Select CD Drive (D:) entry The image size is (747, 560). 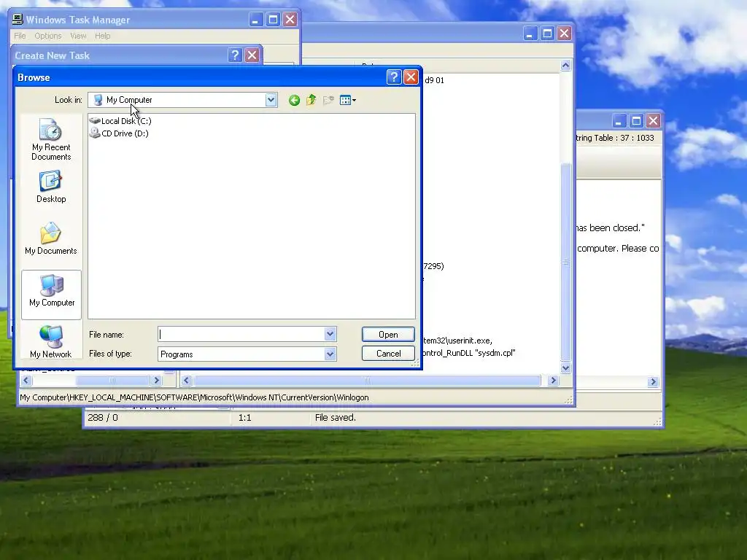coord(119,133)
